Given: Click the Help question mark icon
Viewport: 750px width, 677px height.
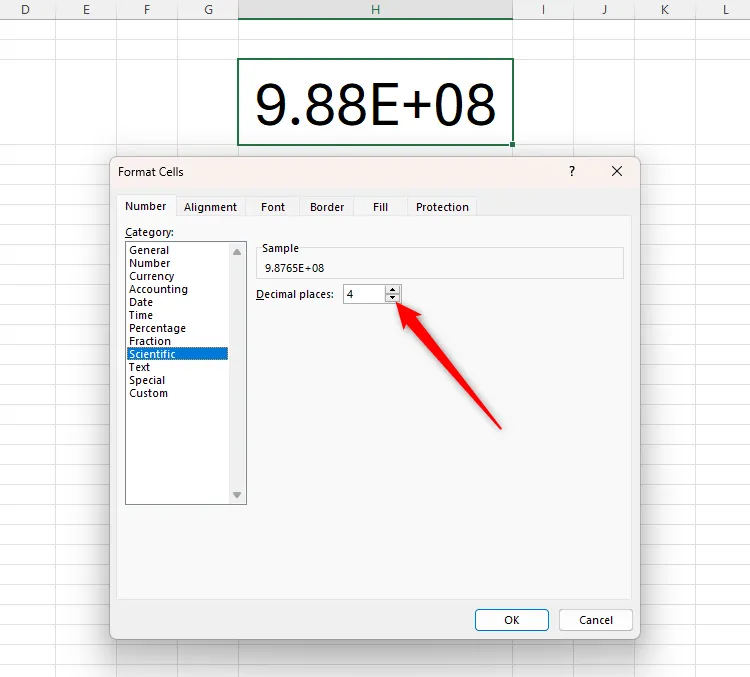Looking at the screenshot, I should pyautogui.click(x=572, y=171).
